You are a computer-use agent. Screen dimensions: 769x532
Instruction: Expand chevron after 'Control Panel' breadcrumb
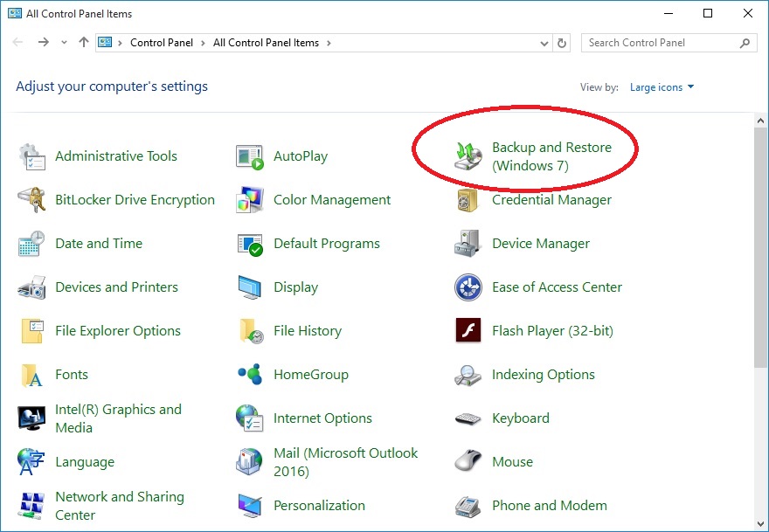(x=203, y=43)
